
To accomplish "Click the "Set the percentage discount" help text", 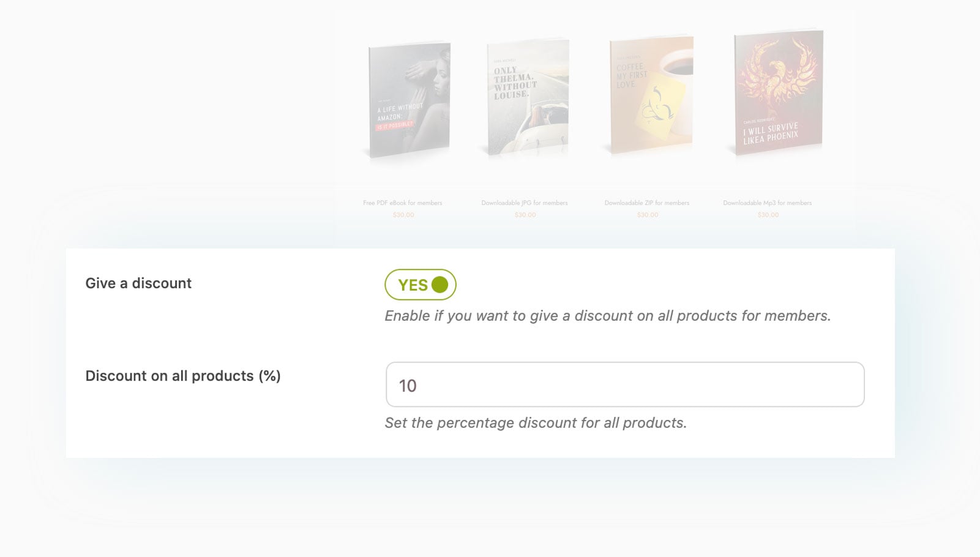I will click(536, 423).
